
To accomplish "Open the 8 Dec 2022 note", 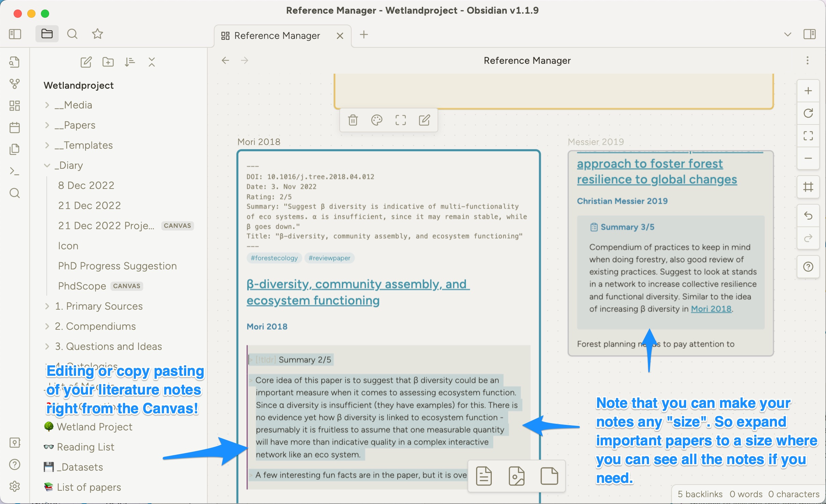I will coord(86,186).
